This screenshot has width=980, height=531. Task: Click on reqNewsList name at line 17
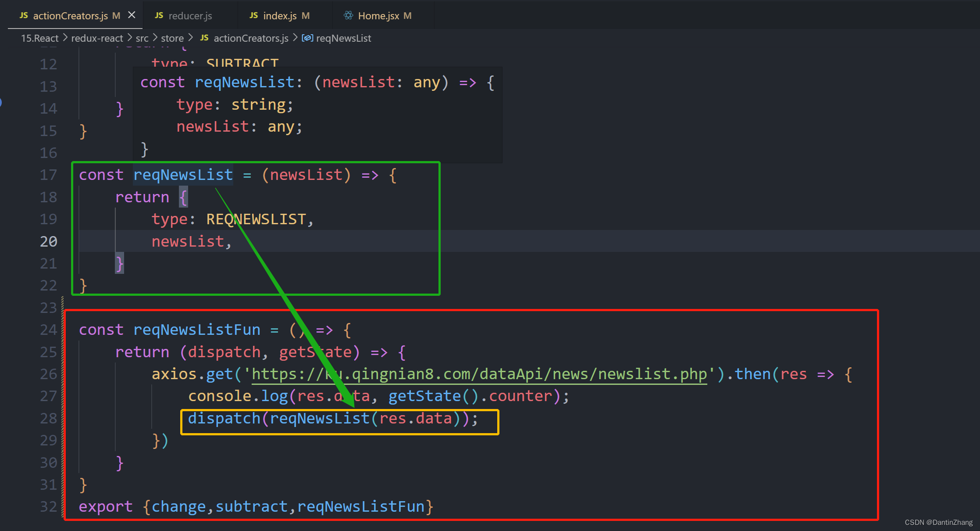[x=183, y=175]
